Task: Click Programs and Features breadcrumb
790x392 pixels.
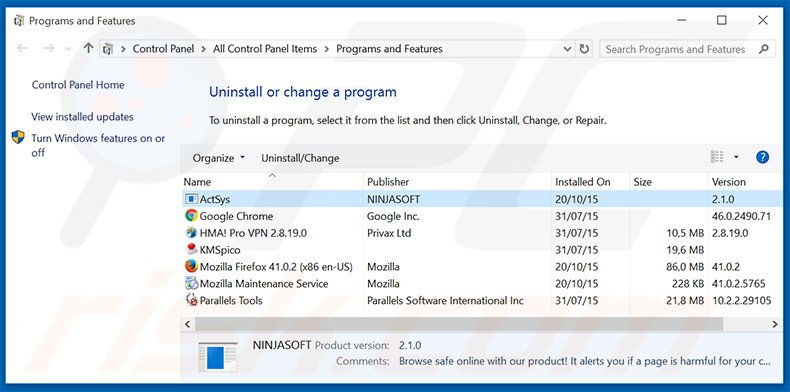Action: pos(389,49)
